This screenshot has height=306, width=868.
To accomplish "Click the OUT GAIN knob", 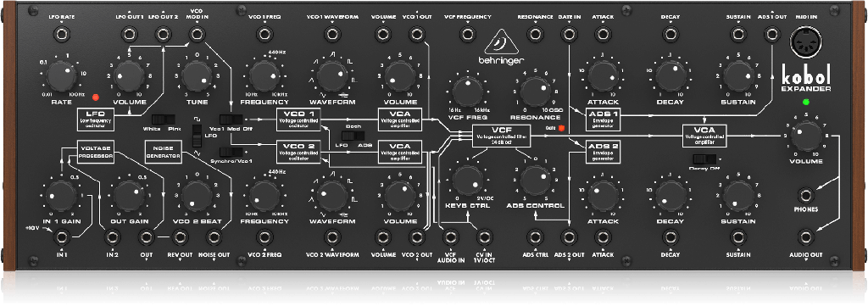I will pyautogui.click(x=129, y=196).
